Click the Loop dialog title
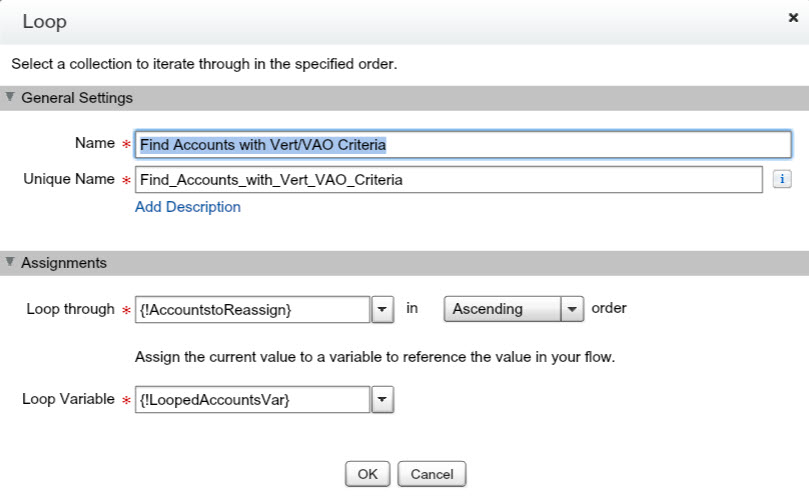Image resolution: width=809 pixels, height=496 pixels. [x=45, y=21]
